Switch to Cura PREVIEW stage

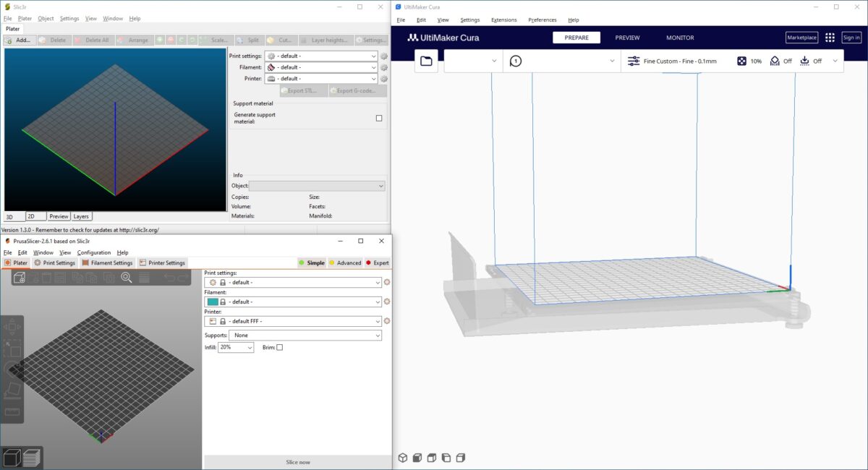point(627,38)
